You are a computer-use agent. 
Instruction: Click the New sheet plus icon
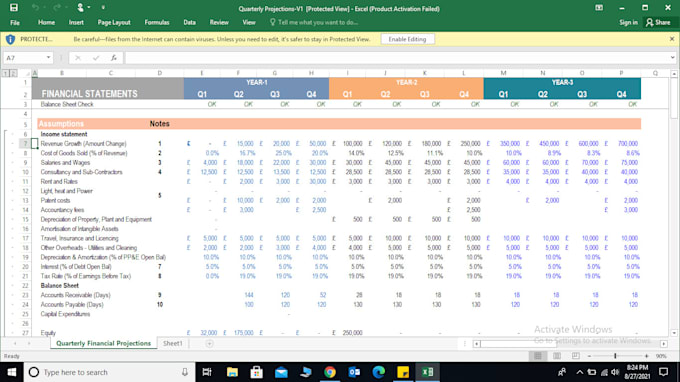209,343
